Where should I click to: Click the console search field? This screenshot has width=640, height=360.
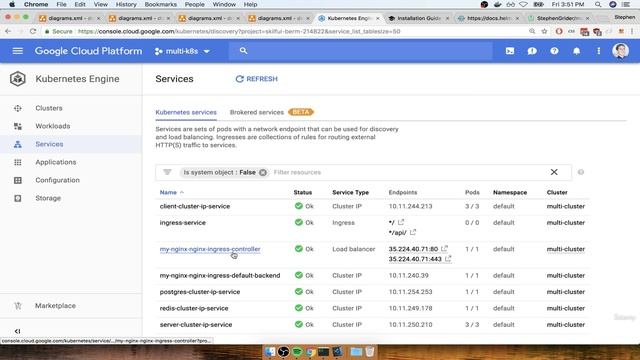(x=360, y=51)
